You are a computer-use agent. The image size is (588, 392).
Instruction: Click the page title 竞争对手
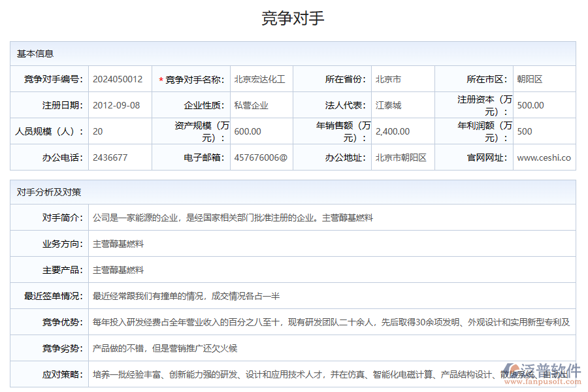click(294, 20)
